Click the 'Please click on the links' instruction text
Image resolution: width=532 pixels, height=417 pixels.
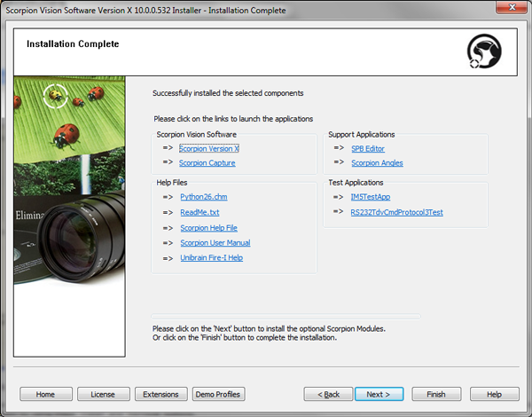click(x=233, y=119)
